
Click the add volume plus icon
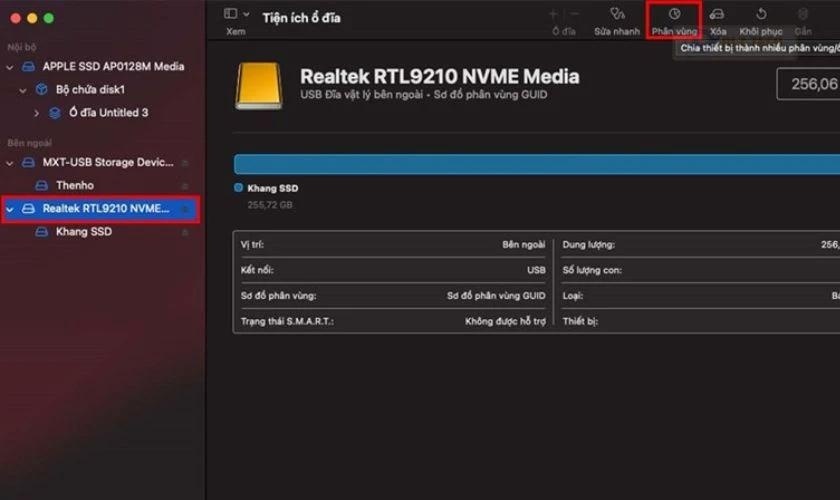553,15
